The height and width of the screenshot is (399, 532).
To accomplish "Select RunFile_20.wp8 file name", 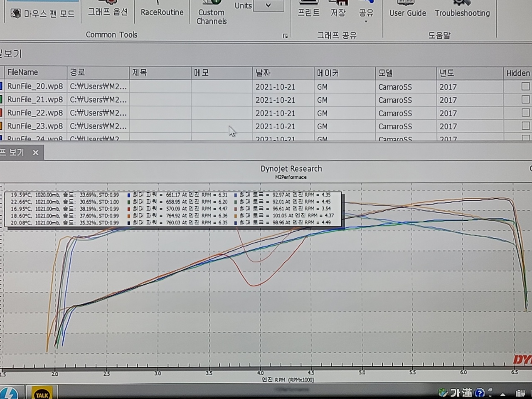I will (x=35, y=86).
